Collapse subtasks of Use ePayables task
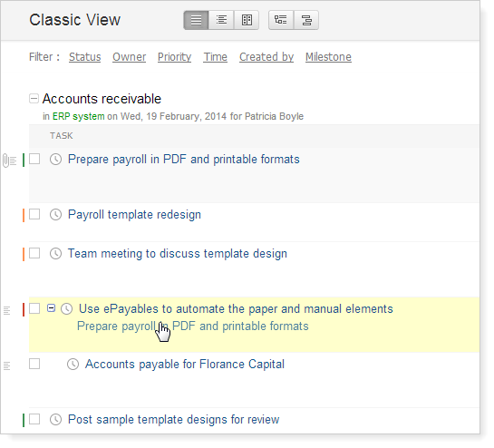The height and width of the screenshot is (448, 494). coord(51,307)
